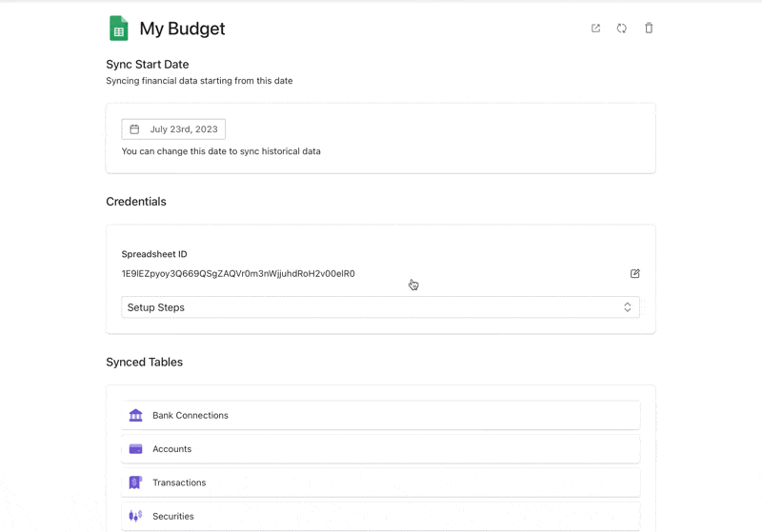The height and width of the screenshot is (532, 762).
Task: Click the Securities candlestick icon
Action: click(x=135, y=516)
